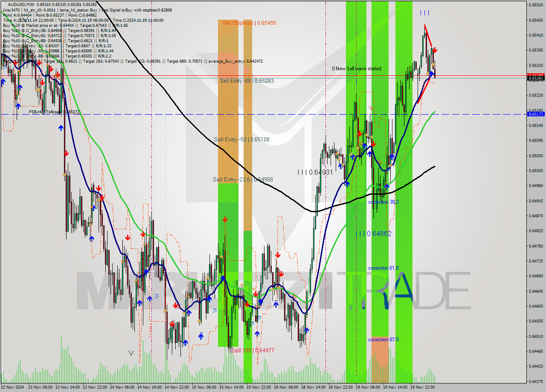Click the 0.64375 price axis value
This screenshot has width=546, height=392.
pos(536,381)
